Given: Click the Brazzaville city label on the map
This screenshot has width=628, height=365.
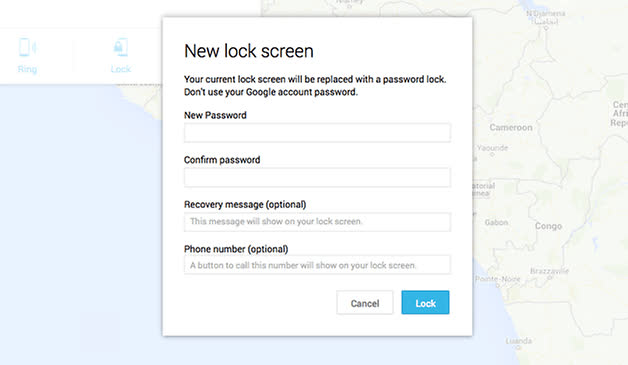Looking at the screenshot, I should [550, 271].
